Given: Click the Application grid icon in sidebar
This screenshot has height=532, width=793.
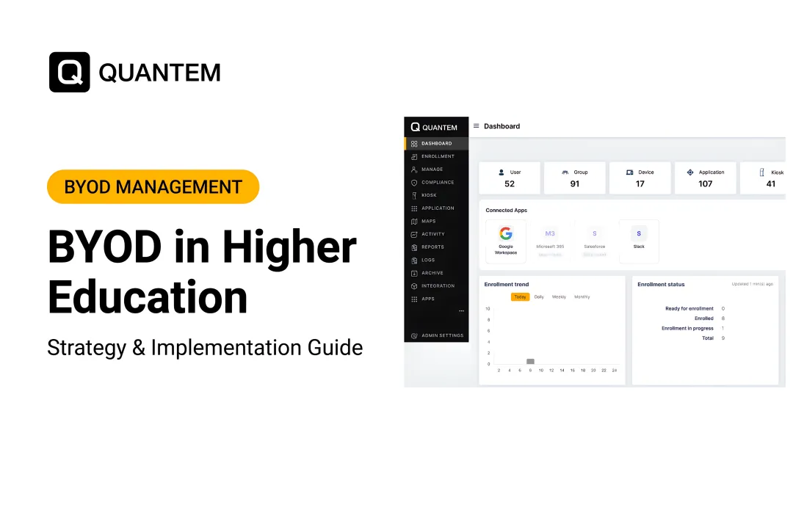Looking at the screenshot, I should coord(414,208).
